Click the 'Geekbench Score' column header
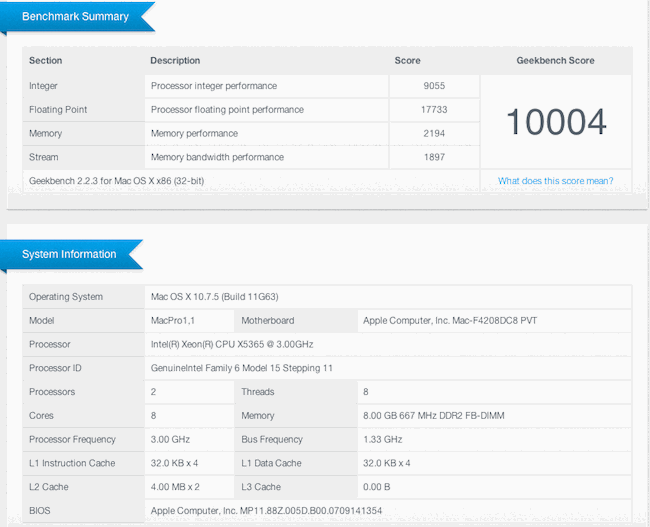 coord(555,61)
